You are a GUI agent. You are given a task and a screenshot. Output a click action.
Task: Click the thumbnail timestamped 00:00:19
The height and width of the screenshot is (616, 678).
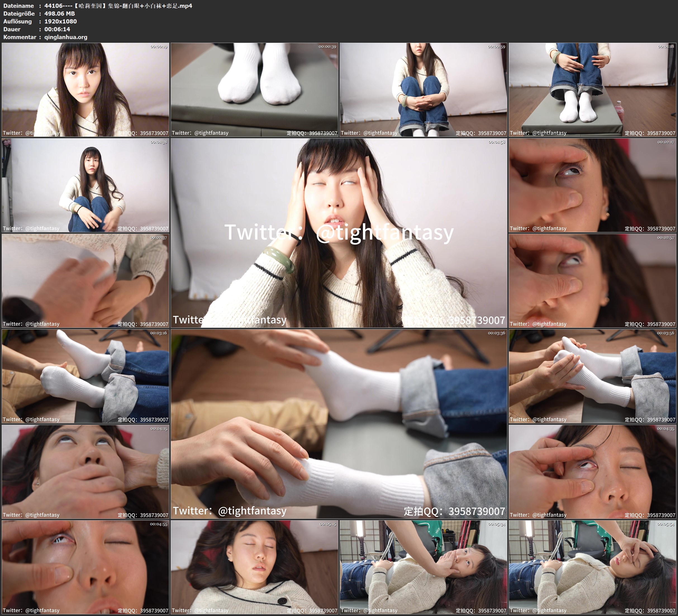click(85, 89)
